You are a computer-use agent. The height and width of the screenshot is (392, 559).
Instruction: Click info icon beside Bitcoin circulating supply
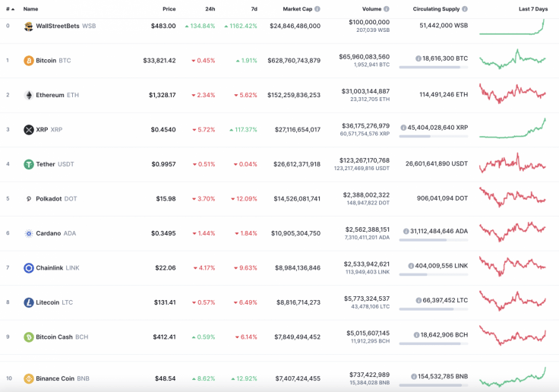(x=418, y=58)
